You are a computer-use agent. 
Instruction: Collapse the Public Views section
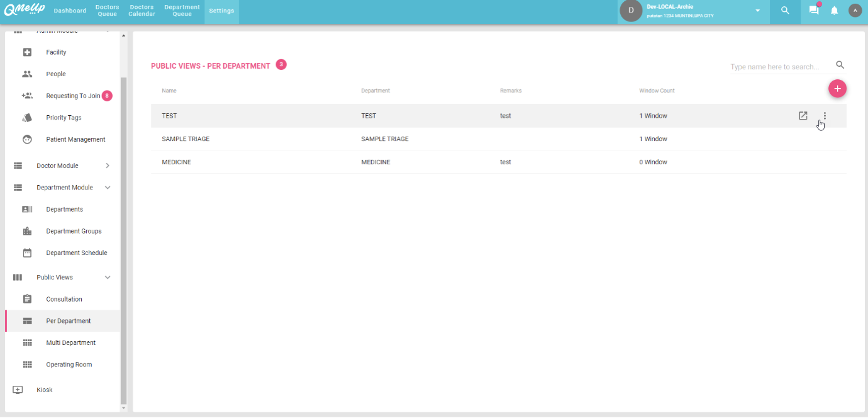(x=108, y=277)
